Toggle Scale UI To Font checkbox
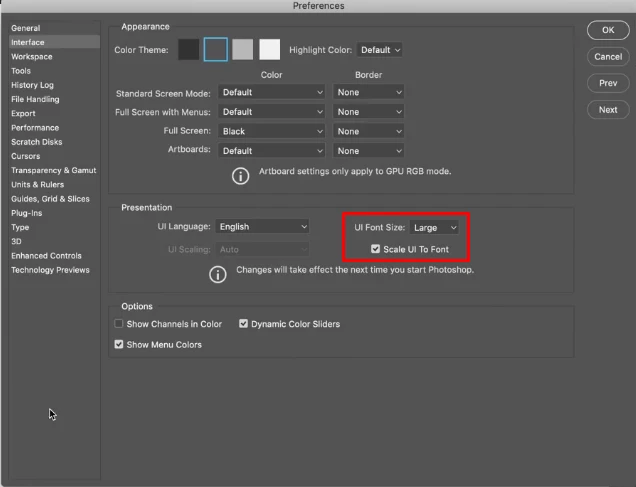Image resolution: width=636 pixels, height=487 pixels. point(375,249)
